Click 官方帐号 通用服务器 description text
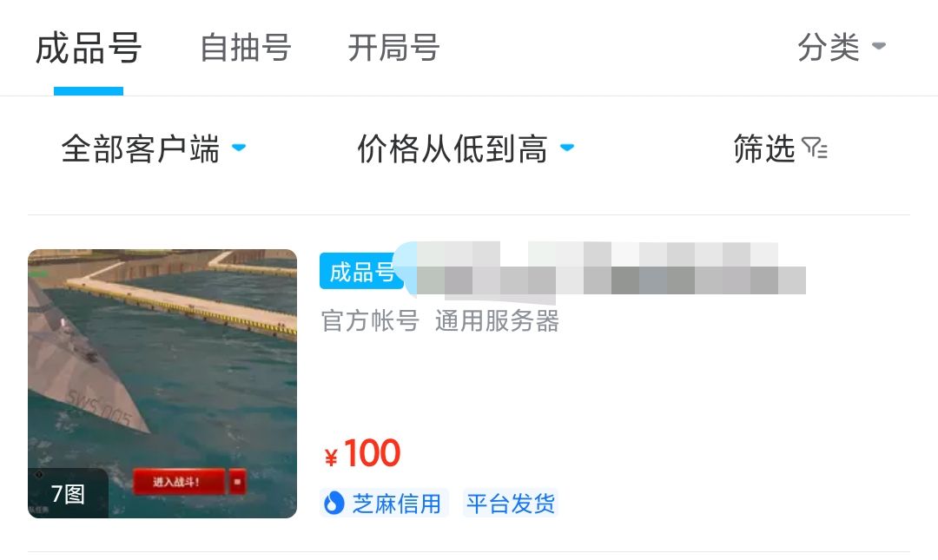938x560 pixels. 439,320
